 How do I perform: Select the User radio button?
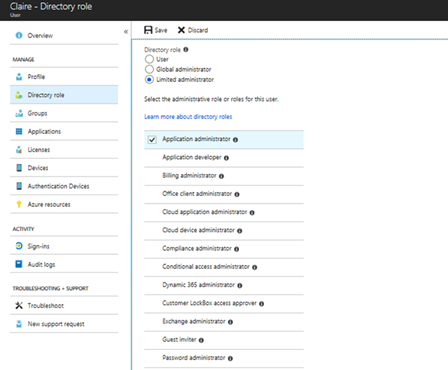(x=149, y=59)
